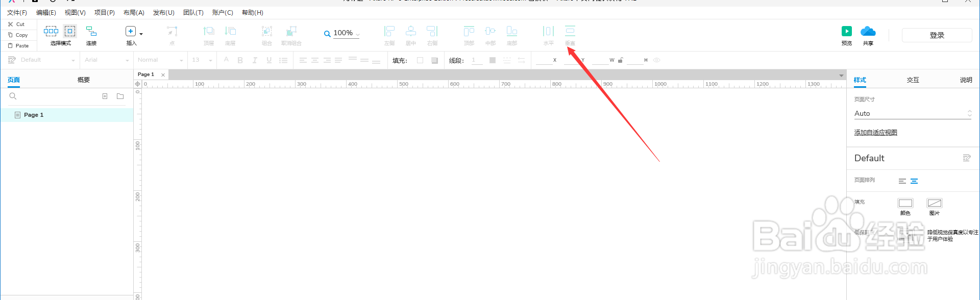Click the 点 point tool icon

click(x=173, y=31)
